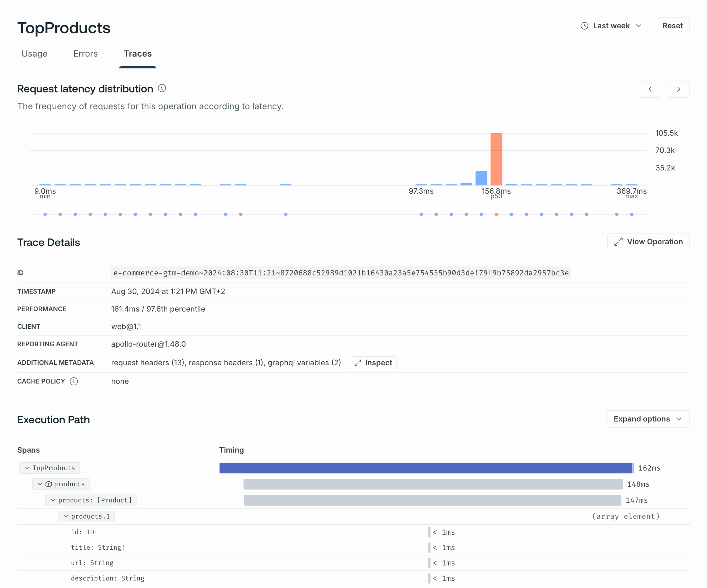This screenshot has width=707, height=588.
Task: Collapse the products: [Product] span
Action: pyautogui.click(x=53, y=500)
